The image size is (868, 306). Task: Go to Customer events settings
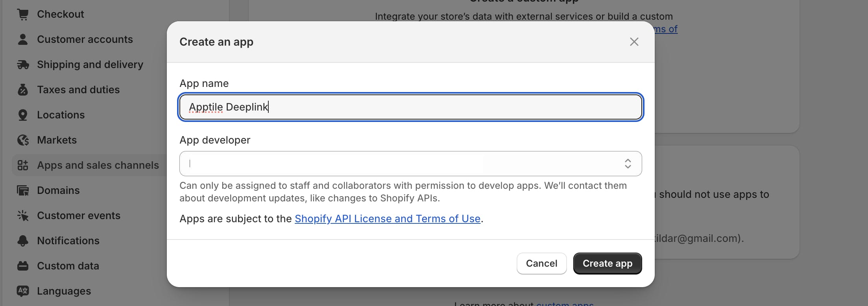[78, 216]
